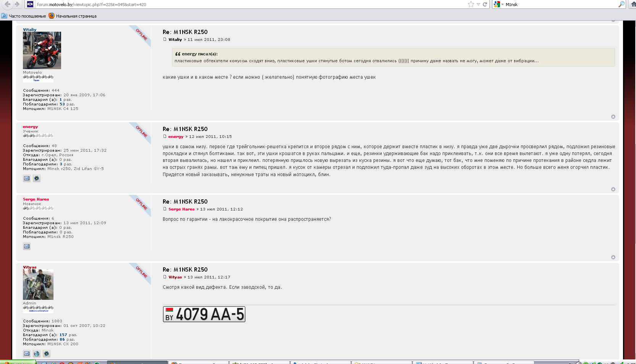Screen dimensions: 636x364
Task: Click Vityas avatar photo
Action: 38,285
